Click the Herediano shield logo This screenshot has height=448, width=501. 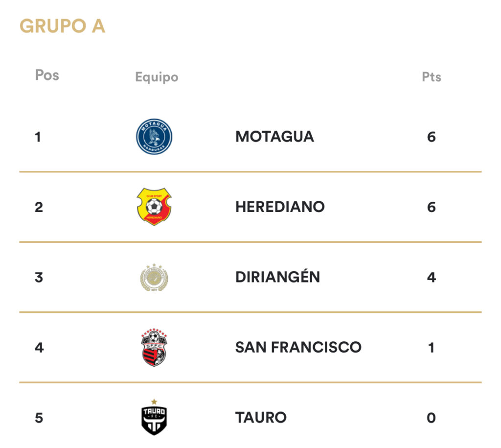pos(154,207)
